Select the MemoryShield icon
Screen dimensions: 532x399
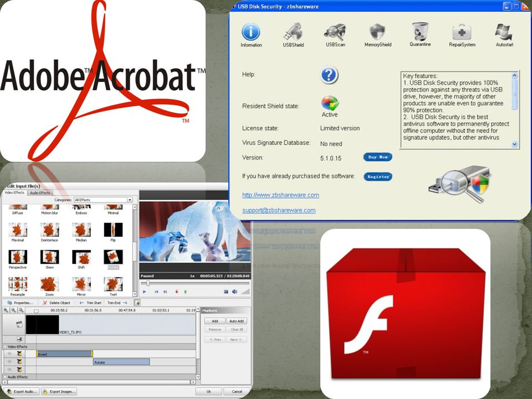tap(377, 35)
